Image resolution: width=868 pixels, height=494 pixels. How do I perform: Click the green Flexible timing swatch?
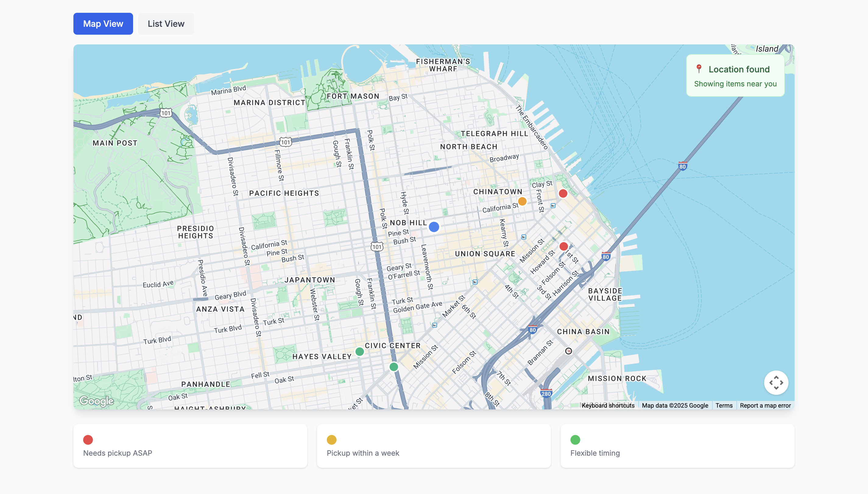click(x=575, y=440)
